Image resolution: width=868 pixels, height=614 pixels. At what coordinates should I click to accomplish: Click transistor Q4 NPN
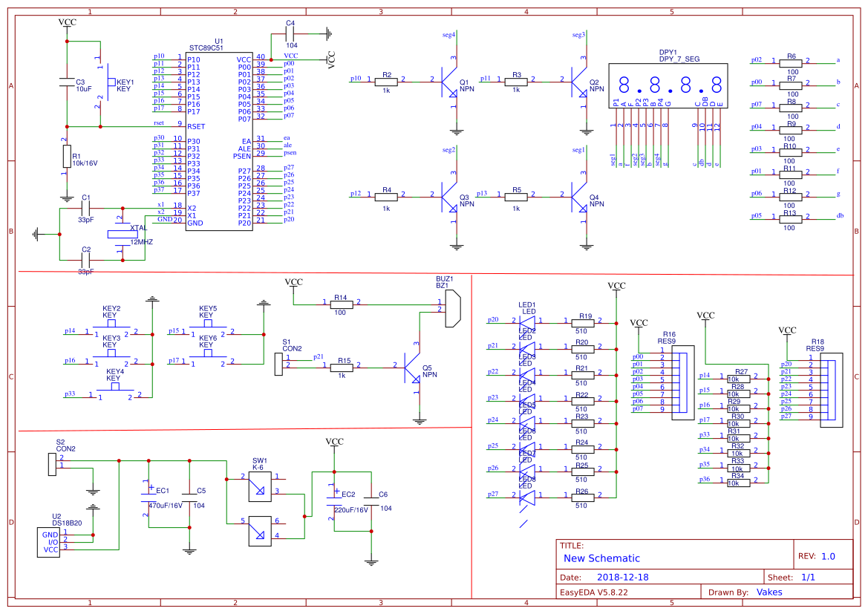(x=579, y=197)
